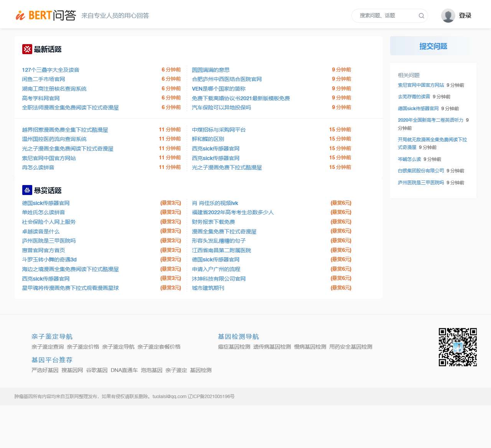Visit DNA直通车 platform link
The height and width of the screenshot is (448, 491).
124,370
